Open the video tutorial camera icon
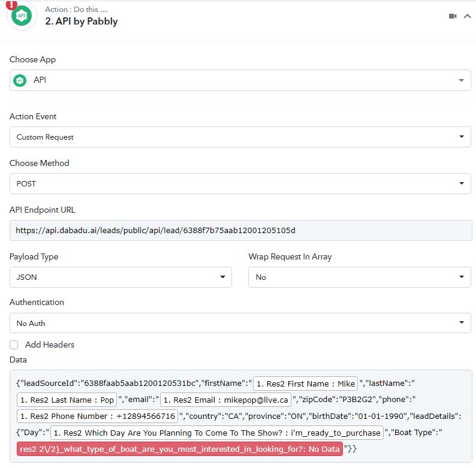This screenshot has height=468, width=476. click(453, 16)
